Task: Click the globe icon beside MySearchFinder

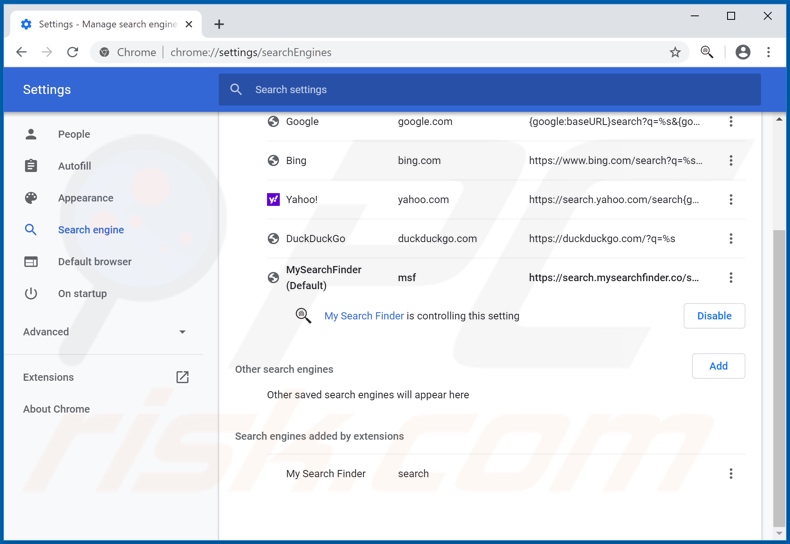Action: 273,278
